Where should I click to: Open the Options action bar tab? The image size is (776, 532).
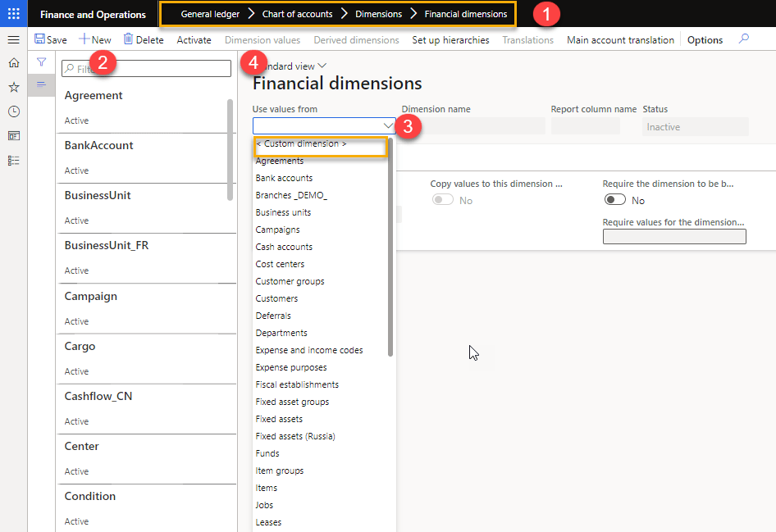(x=705, y=39)
